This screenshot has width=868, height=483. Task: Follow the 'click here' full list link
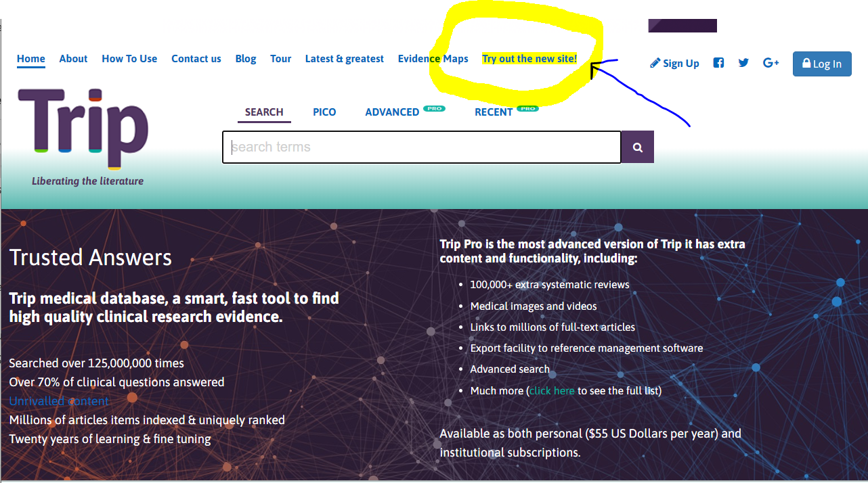(552, 391)
